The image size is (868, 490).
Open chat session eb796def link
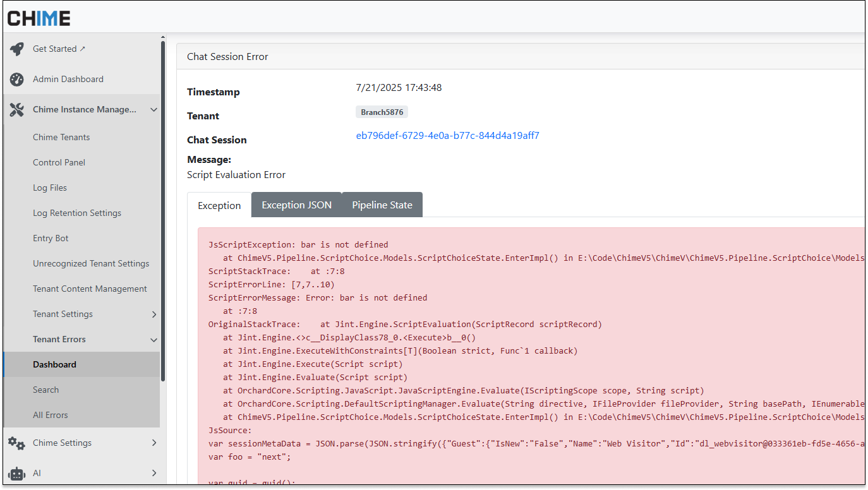(x=448, y=135)
